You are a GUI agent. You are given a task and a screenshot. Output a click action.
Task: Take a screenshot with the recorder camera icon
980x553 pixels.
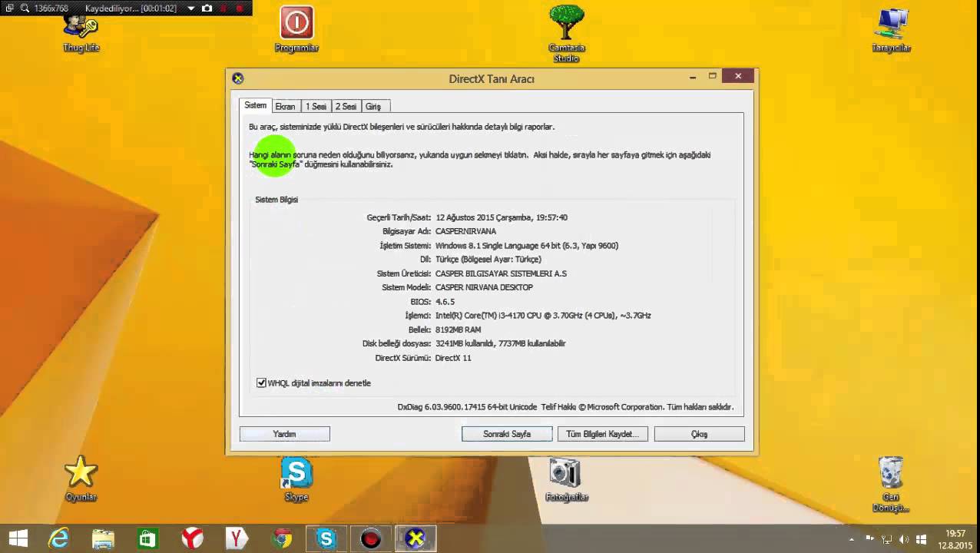tap(207, 8)
